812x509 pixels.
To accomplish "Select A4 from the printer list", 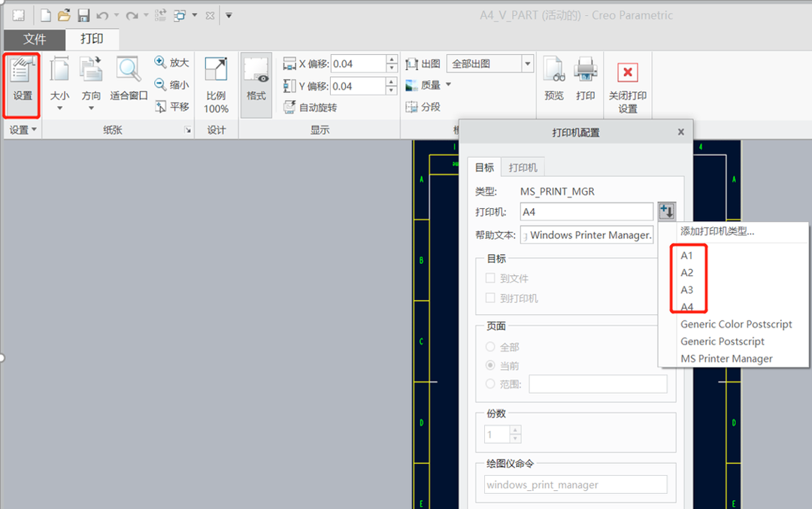I will 686,307.
